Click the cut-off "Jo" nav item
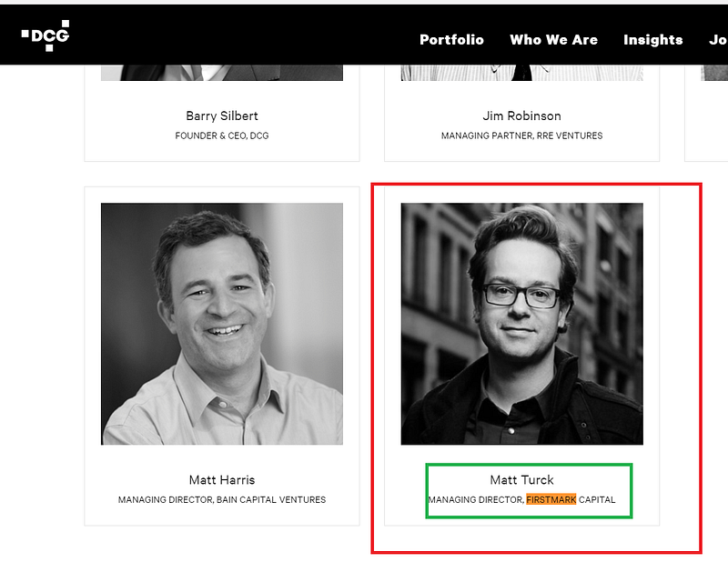 click(x=717, y=40)
